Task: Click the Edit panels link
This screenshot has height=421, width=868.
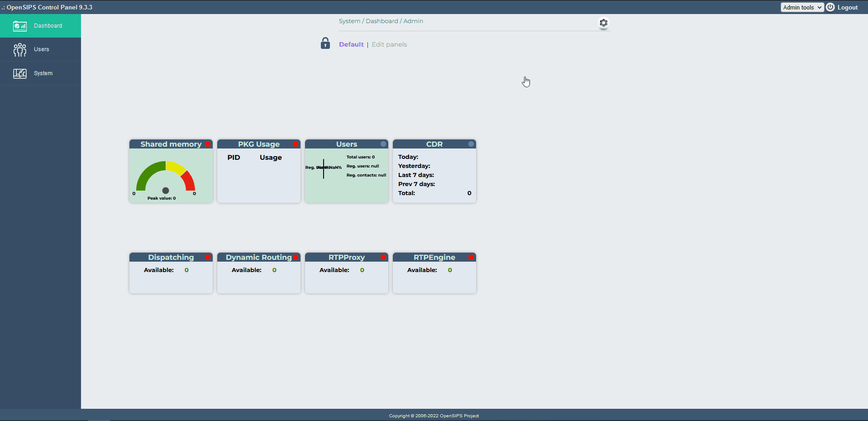Action: click(389, 44)
